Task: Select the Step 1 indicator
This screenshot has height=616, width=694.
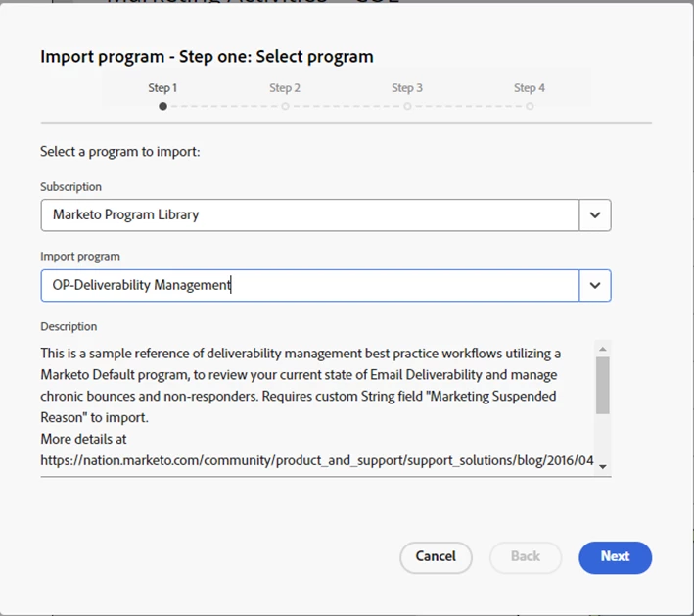Action: click(x=162, y=106)
